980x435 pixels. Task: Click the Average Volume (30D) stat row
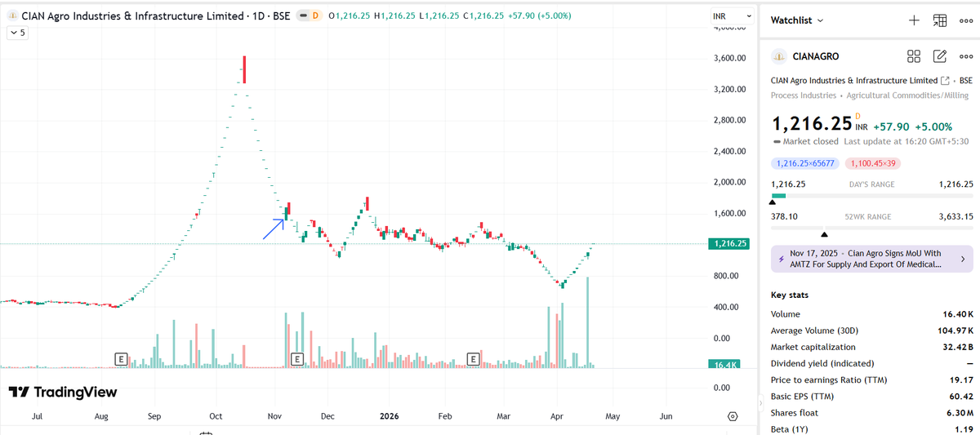[872, 331]
